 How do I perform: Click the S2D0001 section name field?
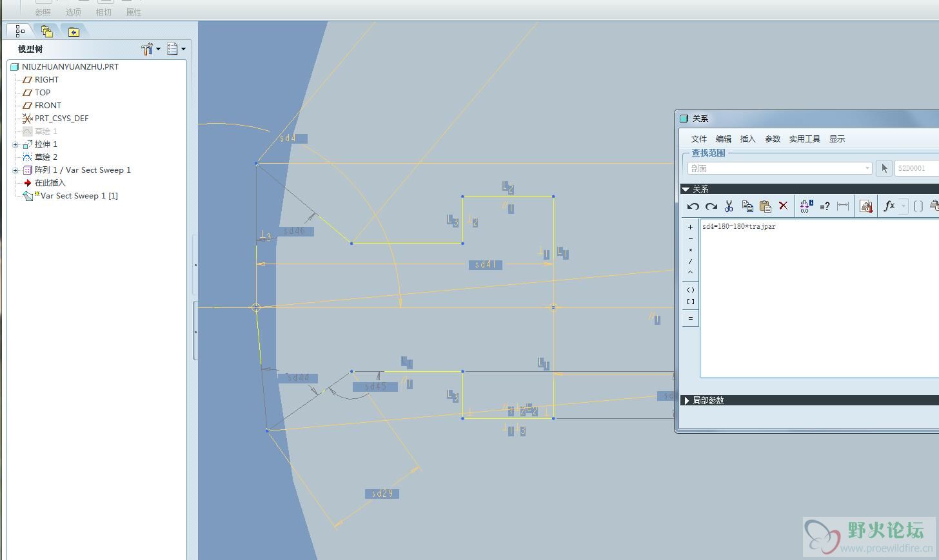pyautogui.click(x=917, y=168)
